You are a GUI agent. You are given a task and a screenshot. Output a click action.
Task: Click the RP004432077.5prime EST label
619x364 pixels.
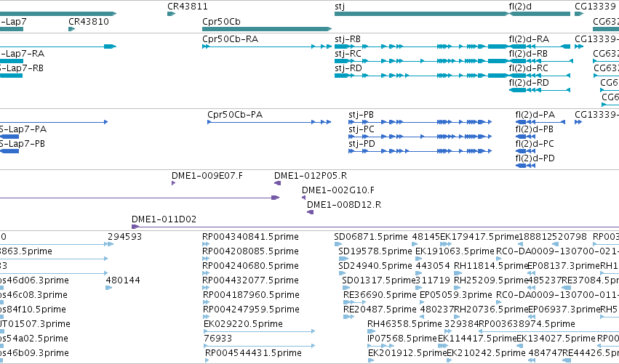coord(250,280)
